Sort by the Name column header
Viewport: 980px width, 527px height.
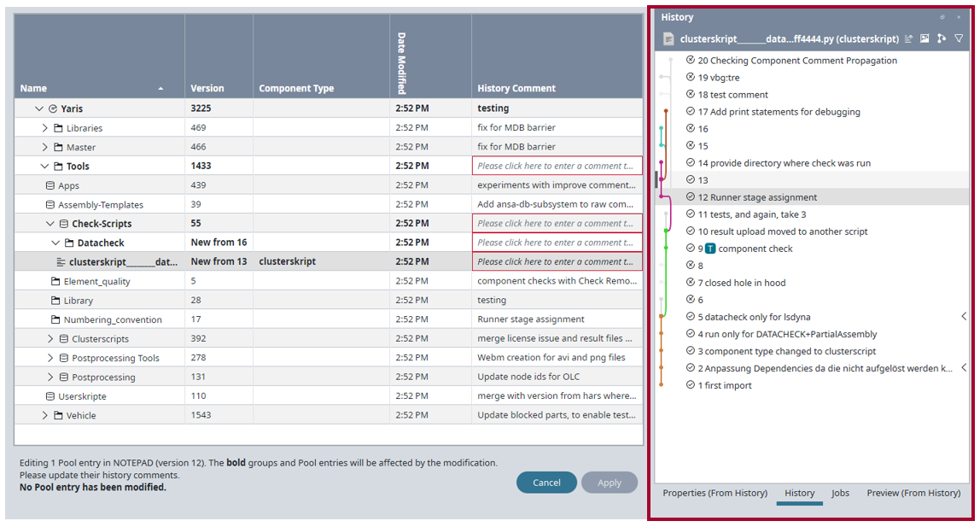coord(99,56)
